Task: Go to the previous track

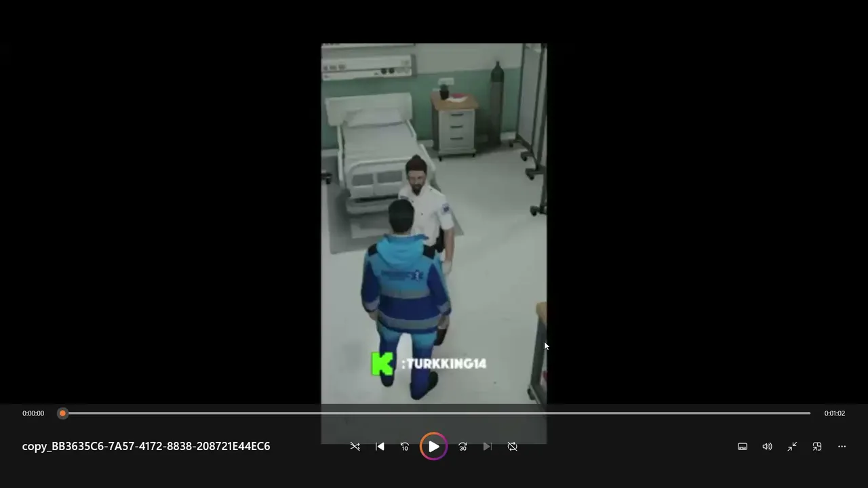Action: (380, 447)
